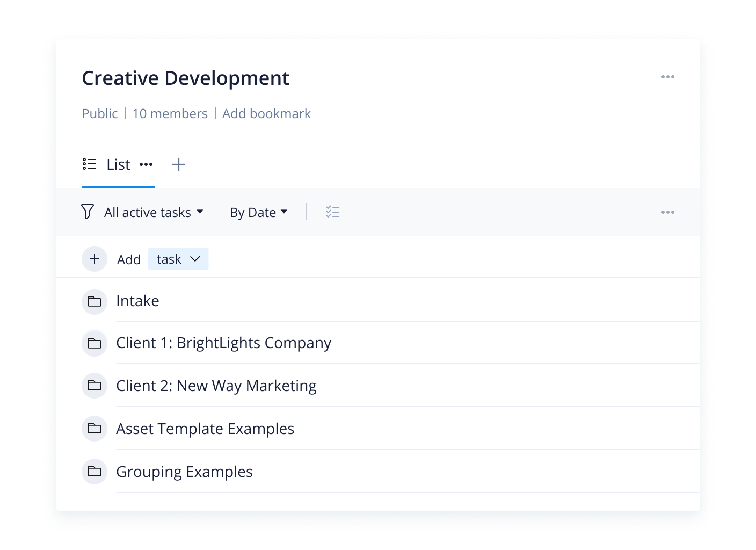
Task: Open Grouping Examples folder
Action: click(x=378, y=472)
